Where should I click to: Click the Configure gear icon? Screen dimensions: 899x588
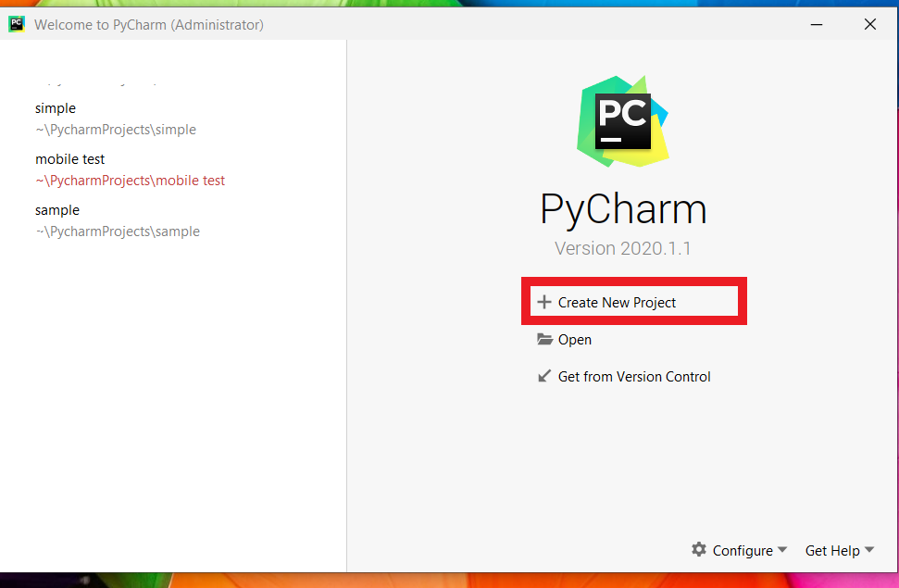tap(699, 549)
